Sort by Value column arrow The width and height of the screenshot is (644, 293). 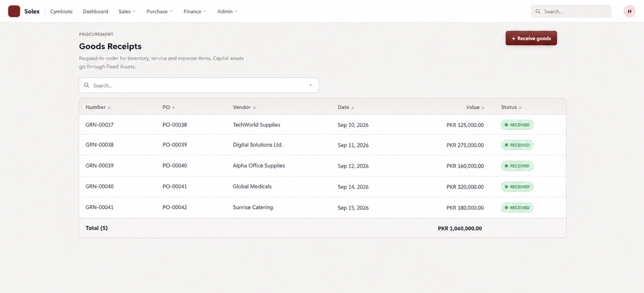coord(483,108)
